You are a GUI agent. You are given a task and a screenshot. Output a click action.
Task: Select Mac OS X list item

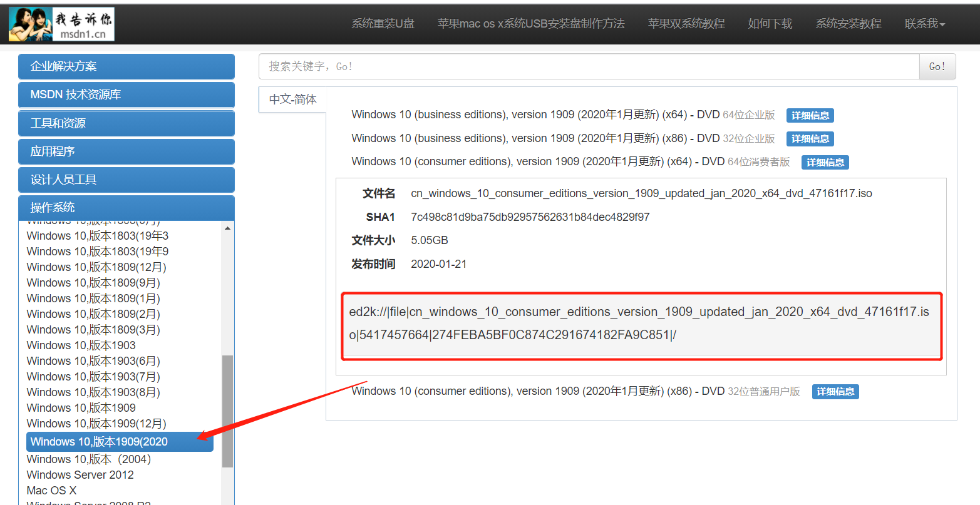click(51, 491)
